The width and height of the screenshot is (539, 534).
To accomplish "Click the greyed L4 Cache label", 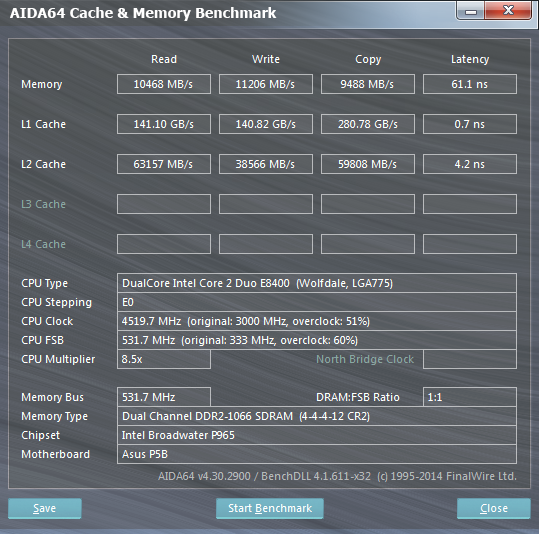I will click(43, 244).
